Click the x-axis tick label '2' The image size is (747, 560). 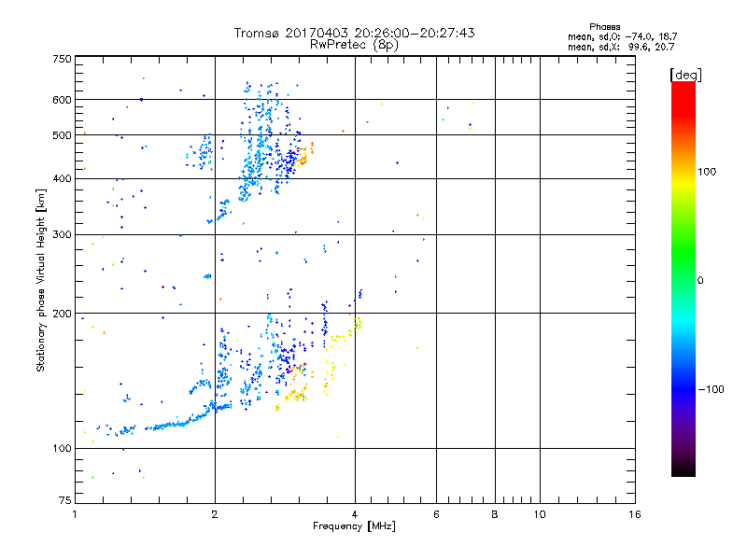tap(215, 514)
